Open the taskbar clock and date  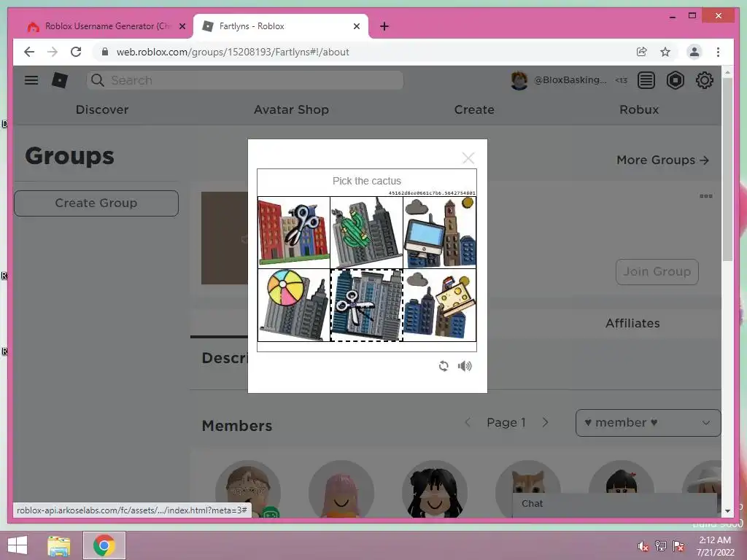tap(715, 546)
